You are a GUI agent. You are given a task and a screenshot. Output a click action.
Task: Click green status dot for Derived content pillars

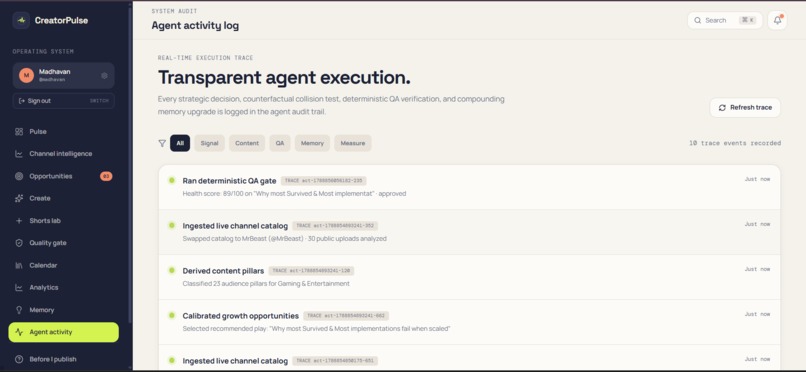click(172, 270)
